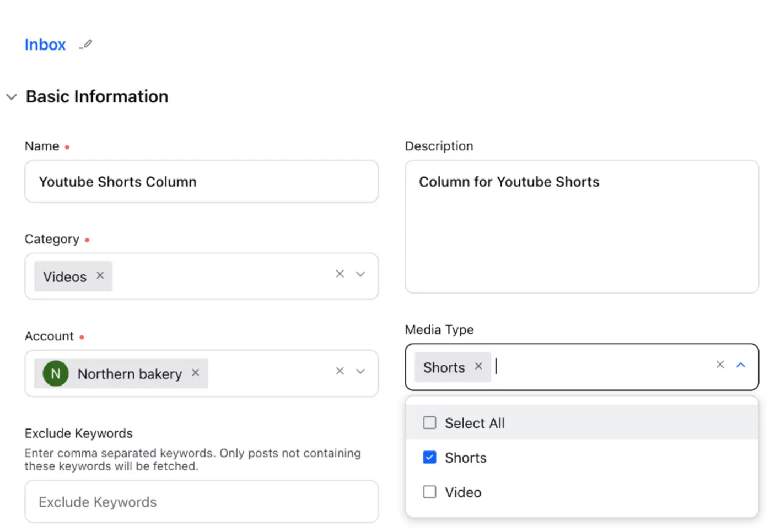Choose the Select All option label
This screenshot has height=532, width=770.
point(475,423)
